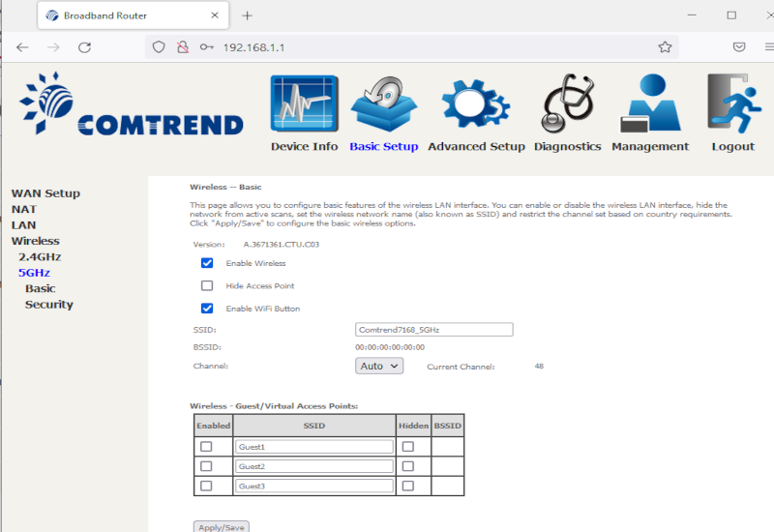Open Security under 5GHz
774x532 pixels.
[49, 305]
